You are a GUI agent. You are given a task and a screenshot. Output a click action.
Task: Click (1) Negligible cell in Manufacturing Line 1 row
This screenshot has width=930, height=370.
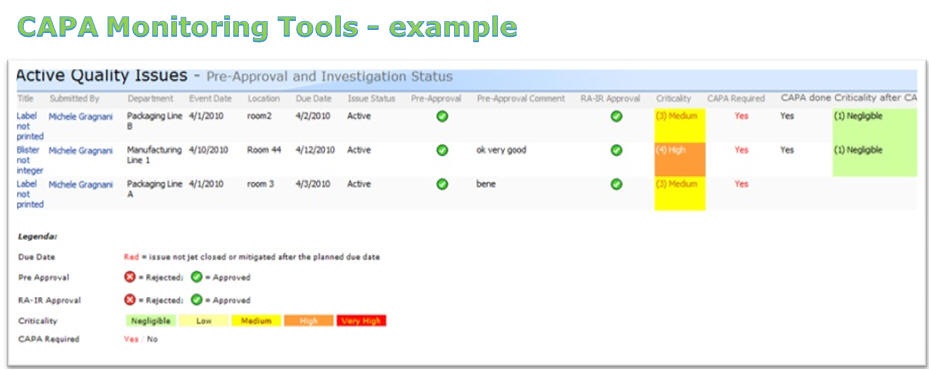(874, 160)
